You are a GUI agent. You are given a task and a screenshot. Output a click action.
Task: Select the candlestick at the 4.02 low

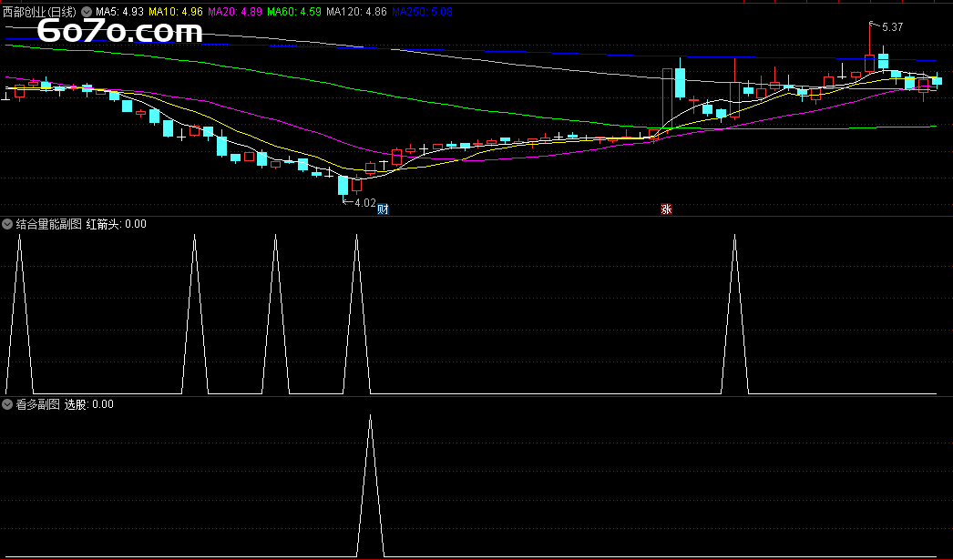(x=343, y=187)
